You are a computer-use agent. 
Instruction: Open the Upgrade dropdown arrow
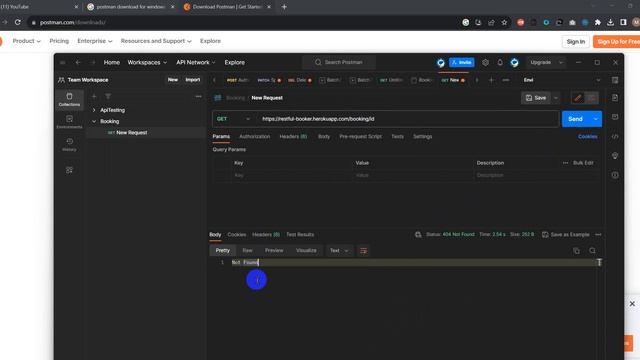561,62
